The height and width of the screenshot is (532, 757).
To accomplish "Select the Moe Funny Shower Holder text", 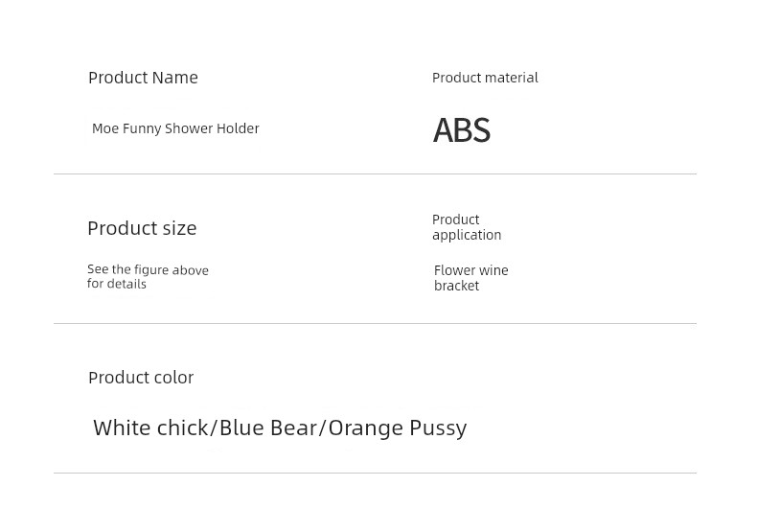I will [x=175, y=128].
